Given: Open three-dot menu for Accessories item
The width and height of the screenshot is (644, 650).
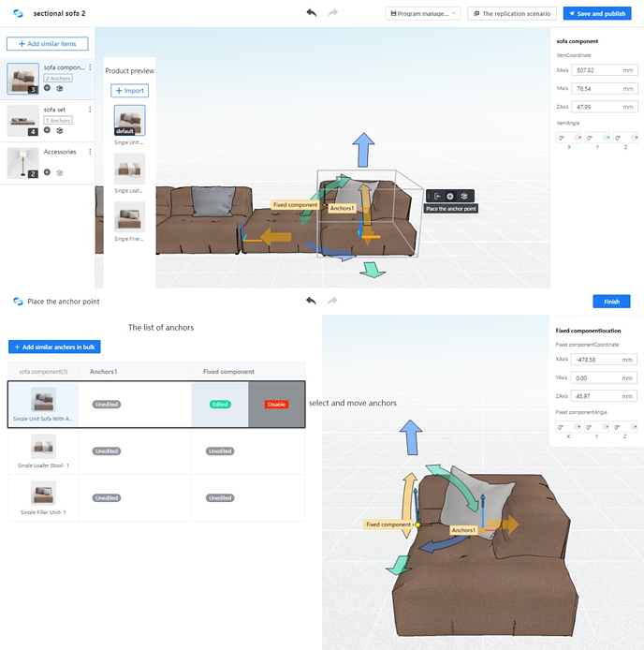Looking at the screenshot, I should click(x=90, y=152).
